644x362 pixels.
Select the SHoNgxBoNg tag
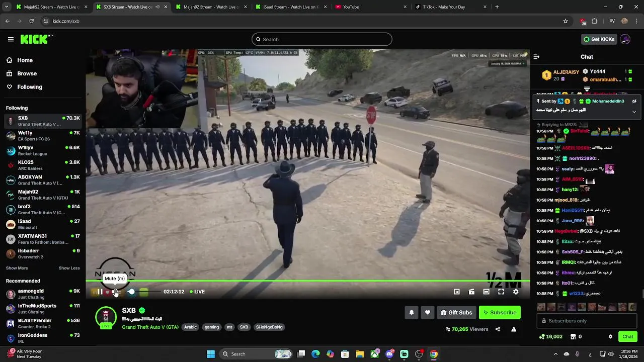coord(269,327)
